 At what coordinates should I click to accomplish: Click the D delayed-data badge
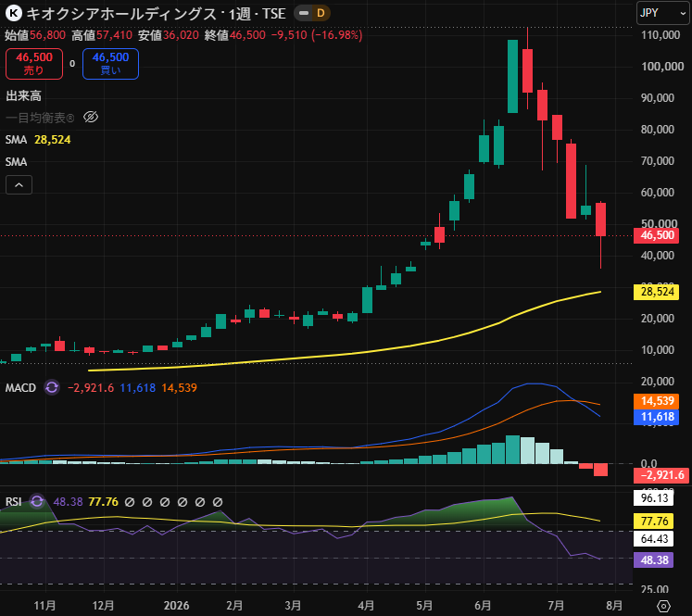click(x=321, y=13)
